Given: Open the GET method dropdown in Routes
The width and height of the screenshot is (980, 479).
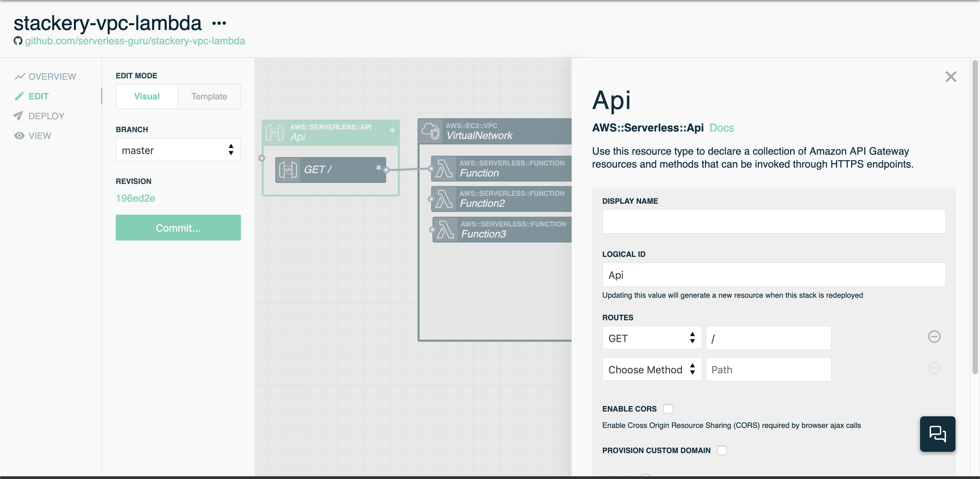Looking at the screenshot, I should point(651,338).
